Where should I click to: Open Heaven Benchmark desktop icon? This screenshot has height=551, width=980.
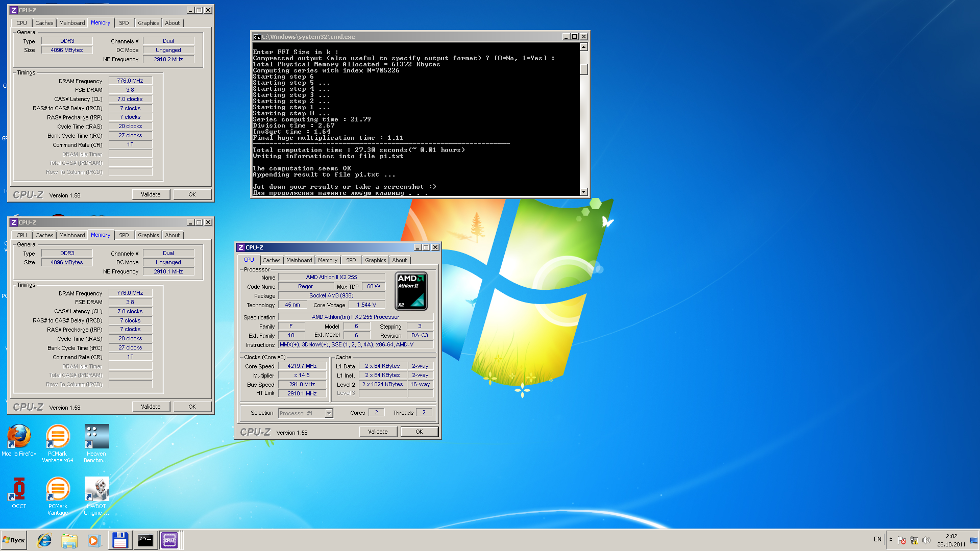point(96,443)
